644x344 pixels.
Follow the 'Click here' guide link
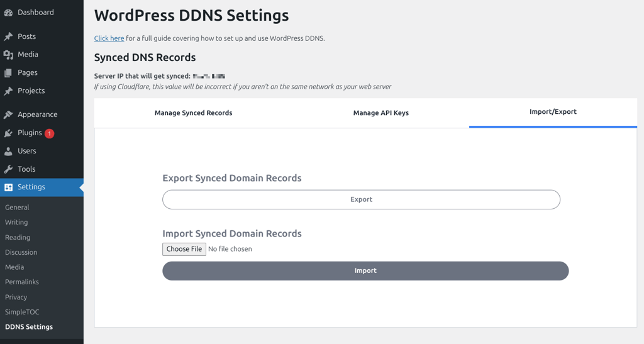109,38
